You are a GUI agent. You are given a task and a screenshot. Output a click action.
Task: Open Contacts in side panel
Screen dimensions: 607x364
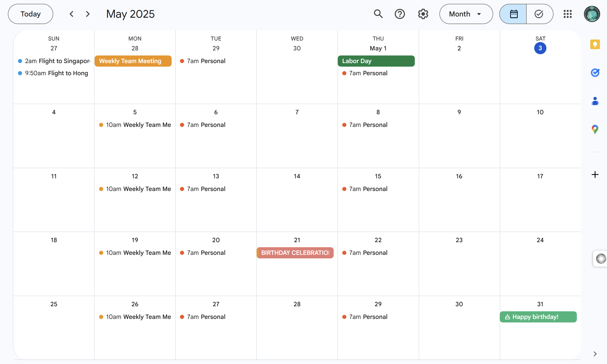[595, 101]
